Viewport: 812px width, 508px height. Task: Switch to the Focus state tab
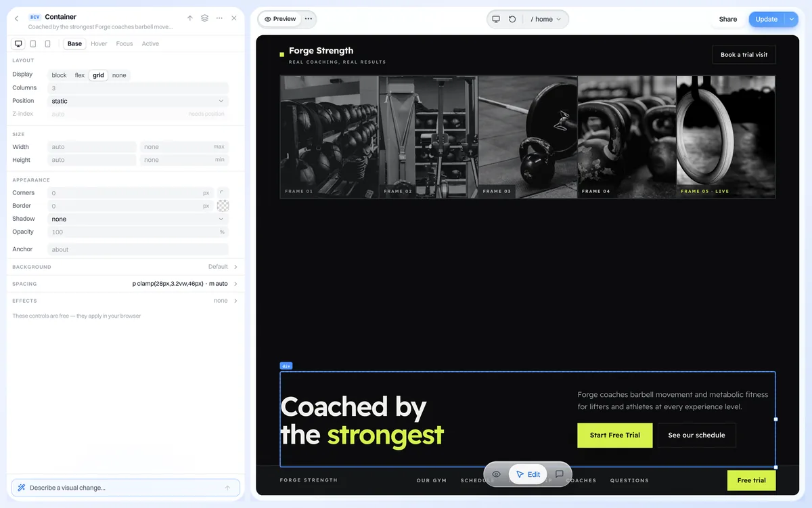point(125,43)
